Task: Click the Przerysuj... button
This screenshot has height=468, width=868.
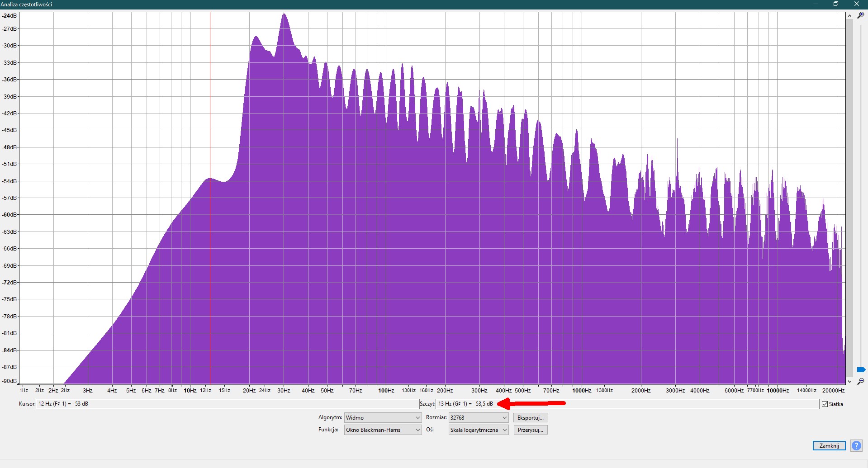Action: click(530, 430)
